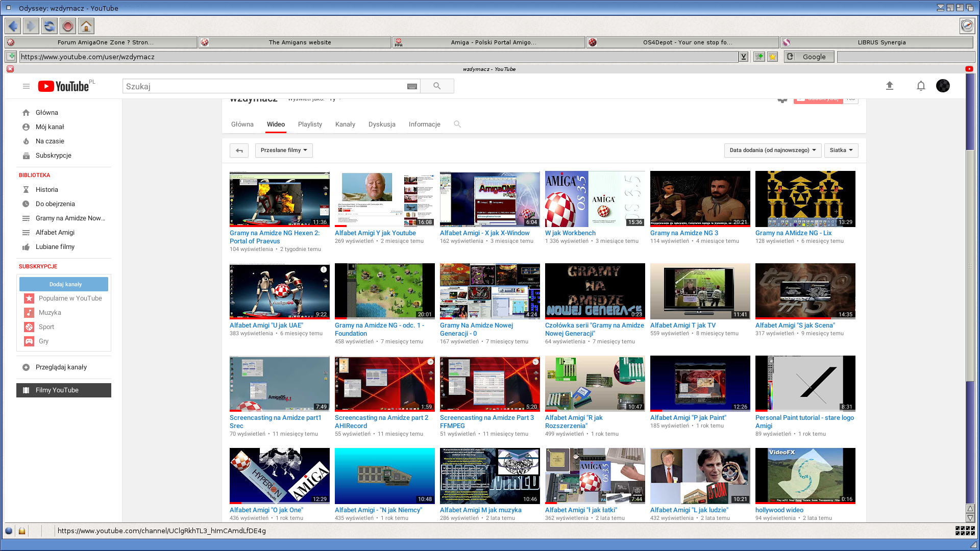980x551 pixels.
Task: Click the channel settings gear icon
Action: [x=782, y=100]
